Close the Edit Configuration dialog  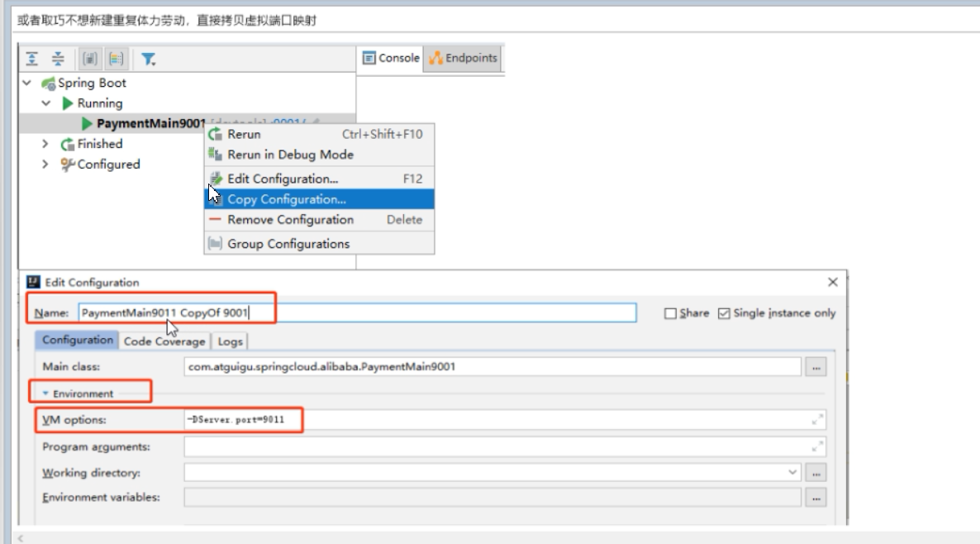[x=832, y=282]
